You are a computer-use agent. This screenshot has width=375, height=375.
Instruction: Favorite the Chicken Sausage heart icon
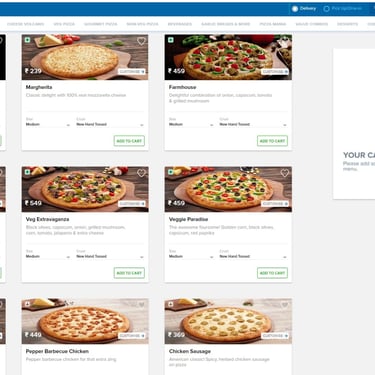285,305
